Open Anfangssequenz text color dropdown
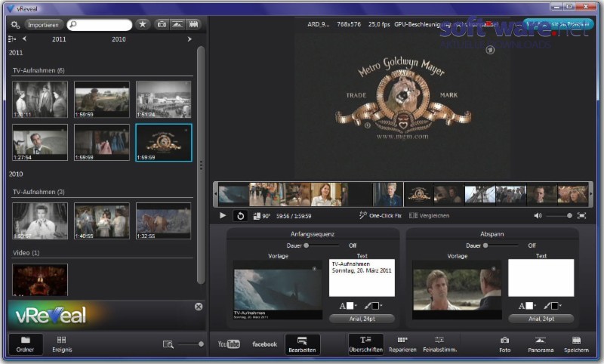Viewport: 604px width, 364px height. (x=349, y=306)
